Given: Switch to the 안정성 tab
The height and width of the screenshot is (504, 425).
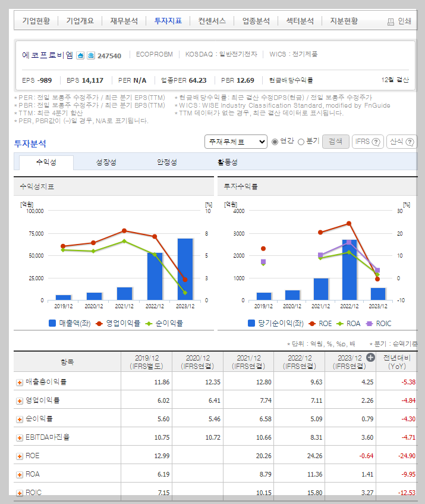Looking at the screenshot, I should click(167, 162).
